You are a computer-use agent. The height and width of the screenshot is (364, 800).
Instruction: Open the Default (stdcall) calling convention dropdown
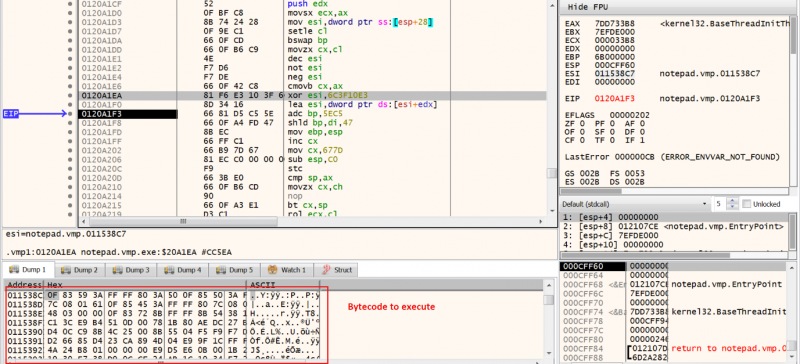(x=636, y=204)
